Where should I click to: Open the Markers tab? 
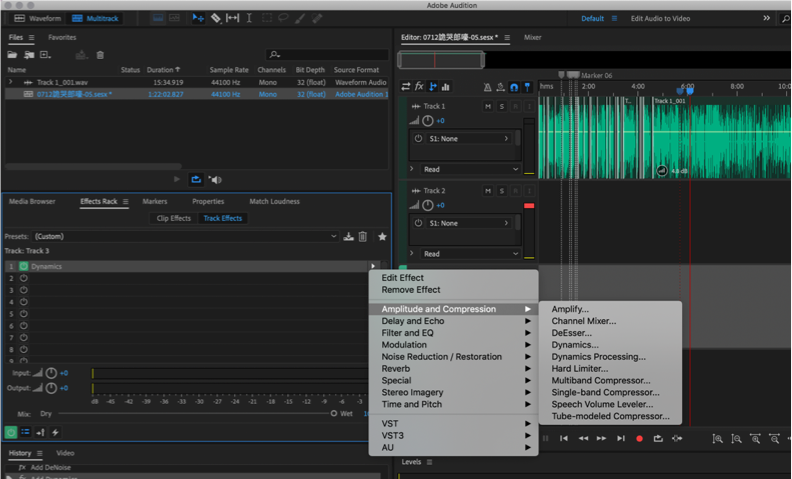[155, 201]
